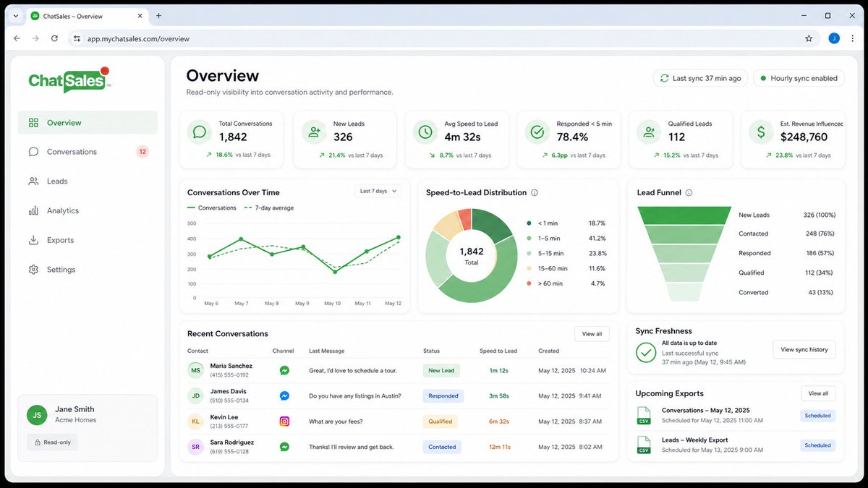
Task: Open a new browser tab
Action: [158, 15]
